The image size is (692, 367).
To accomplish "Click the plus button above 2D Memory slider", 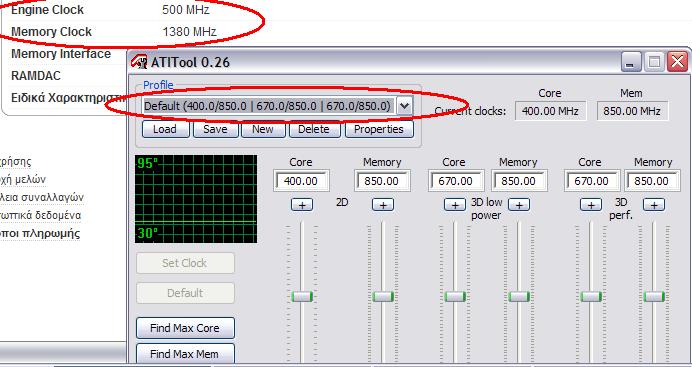I will coord(383,205).
